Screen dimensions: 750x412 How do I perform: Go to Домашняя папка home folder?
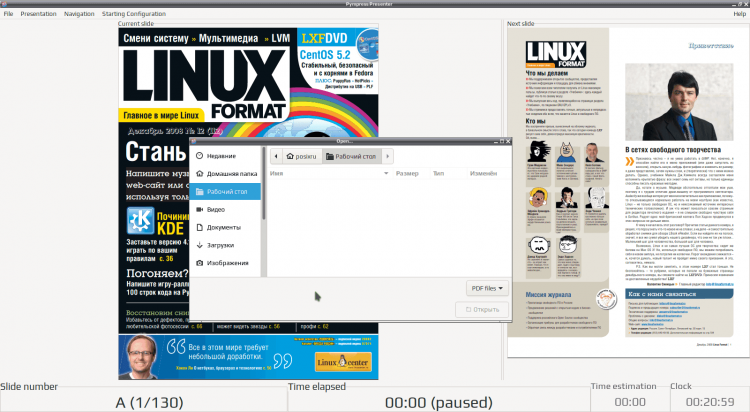229,173
